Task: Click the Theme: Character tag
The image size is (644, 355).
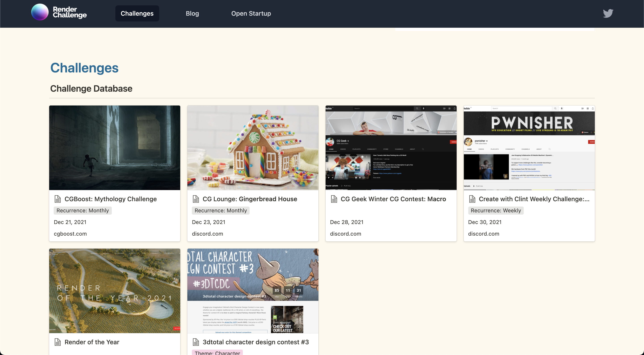Action: [x=217, y=353]
